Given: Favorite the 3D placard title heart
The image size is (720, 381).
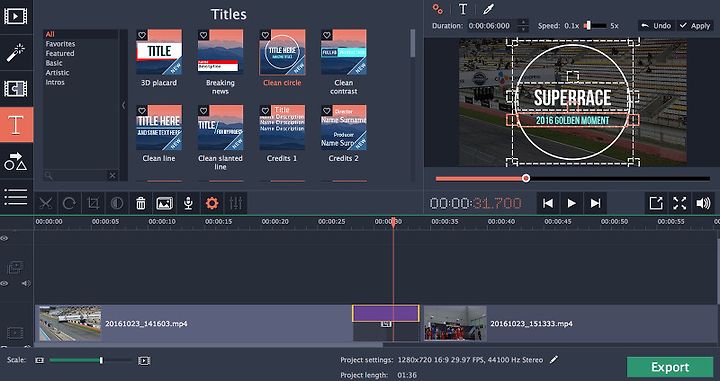Looking at the screenshot, I should 142,35.
